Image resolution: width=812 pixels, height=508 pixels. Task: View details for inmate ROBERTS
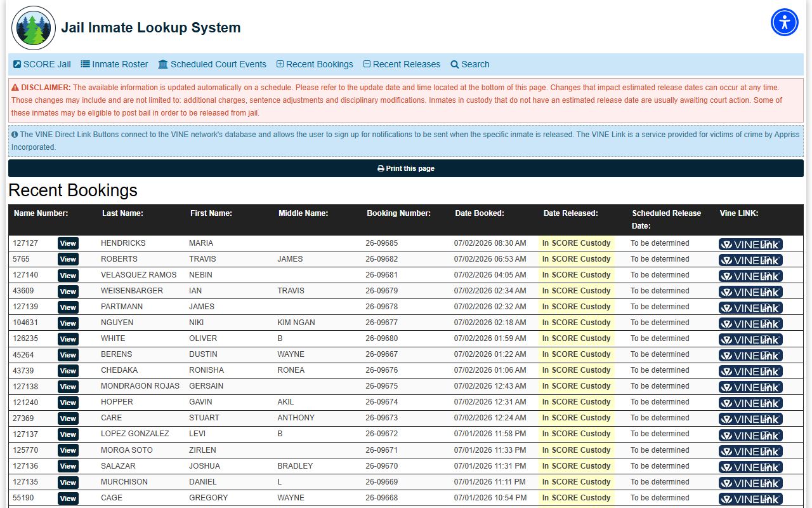(68, 259)
